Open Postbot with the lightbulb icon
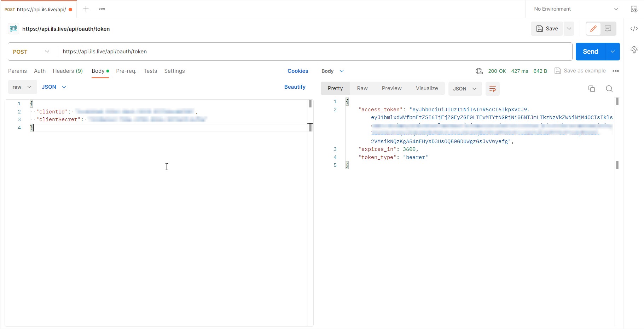The width and height of the screenshot is (644, 329). (x=634, y=50)
